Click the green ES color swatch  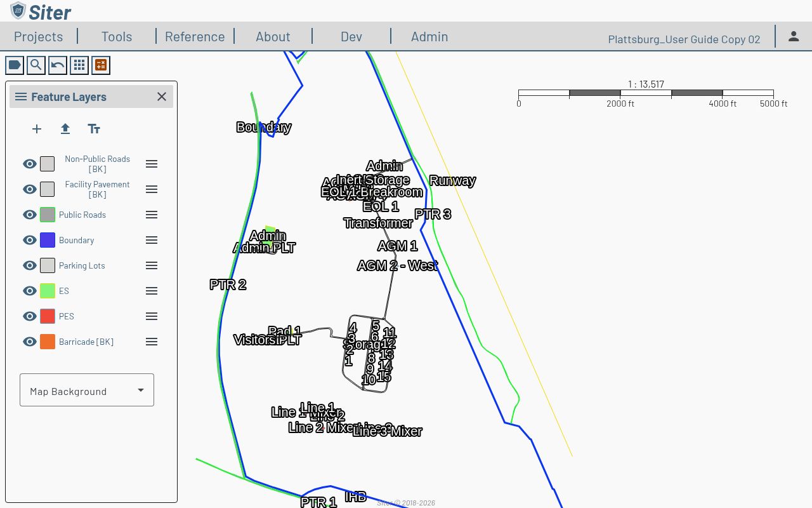click(48, 291)
